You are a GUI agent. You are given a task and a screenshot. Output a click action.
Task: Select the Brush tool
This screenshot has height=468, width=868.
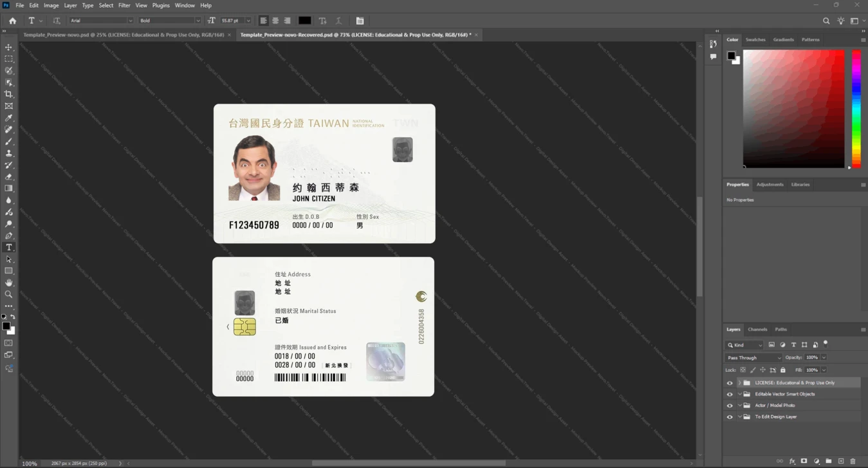coord(9,141)
